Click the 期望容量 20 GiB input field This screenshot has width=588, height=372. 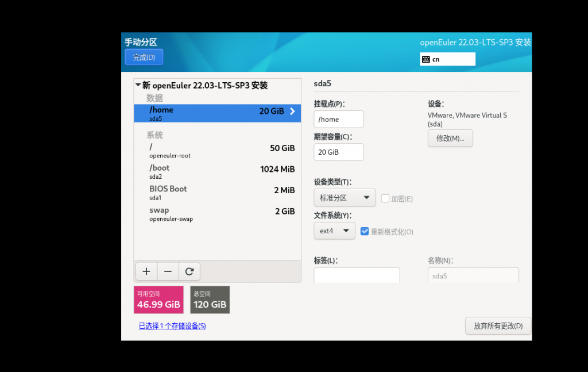(x=339, y=152)
